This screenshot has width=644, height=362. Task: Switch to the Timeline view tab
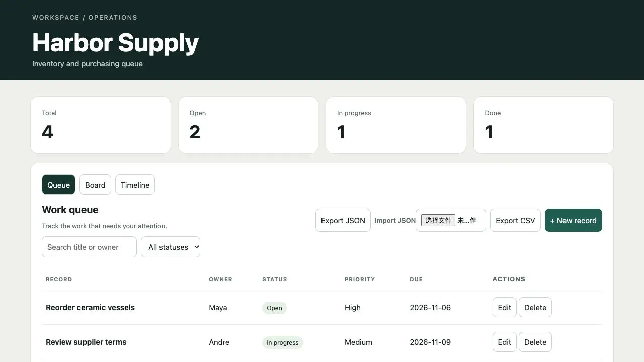point(135,185)
